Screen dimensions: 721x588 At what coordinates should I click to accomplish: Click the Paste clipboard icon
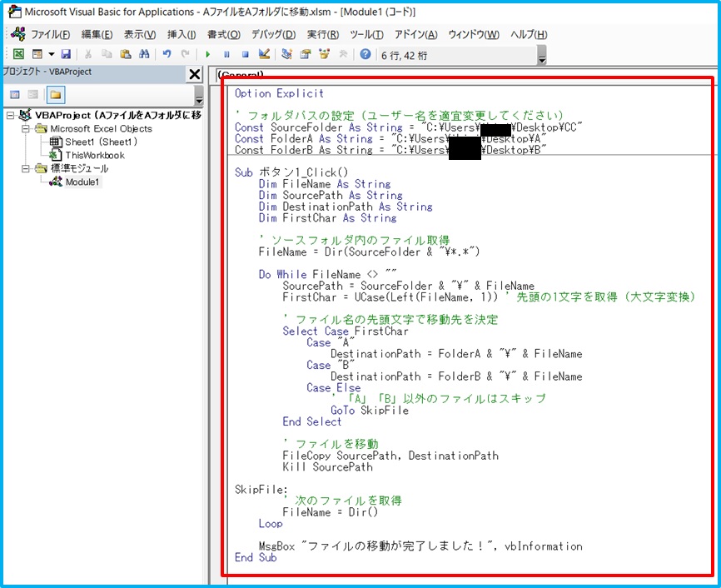(x=126, y=54)
